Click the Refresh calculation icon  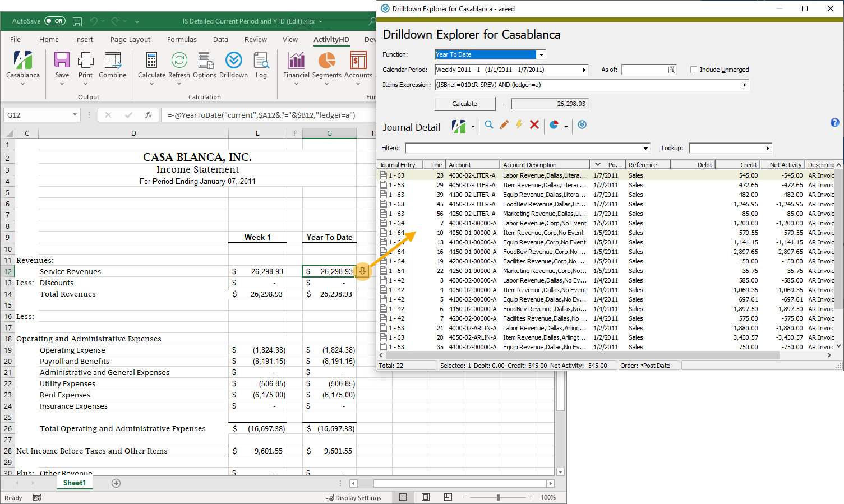tap(179, 61)
